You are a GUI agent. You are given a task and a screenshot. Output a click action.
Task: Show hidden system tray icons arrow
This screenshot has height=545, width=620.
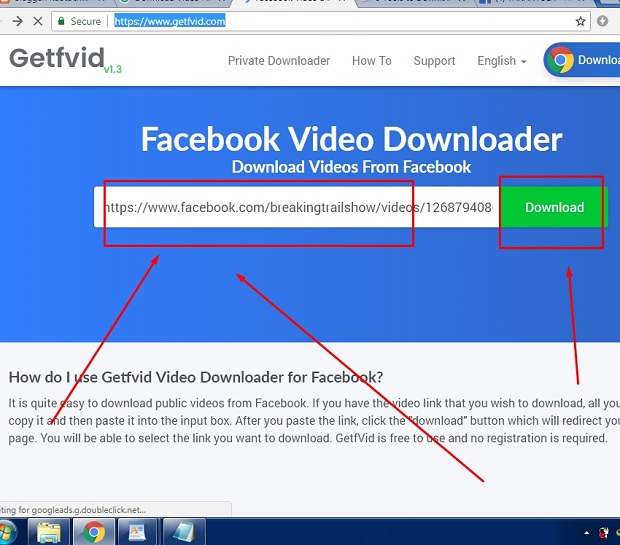tap(587, 533)
